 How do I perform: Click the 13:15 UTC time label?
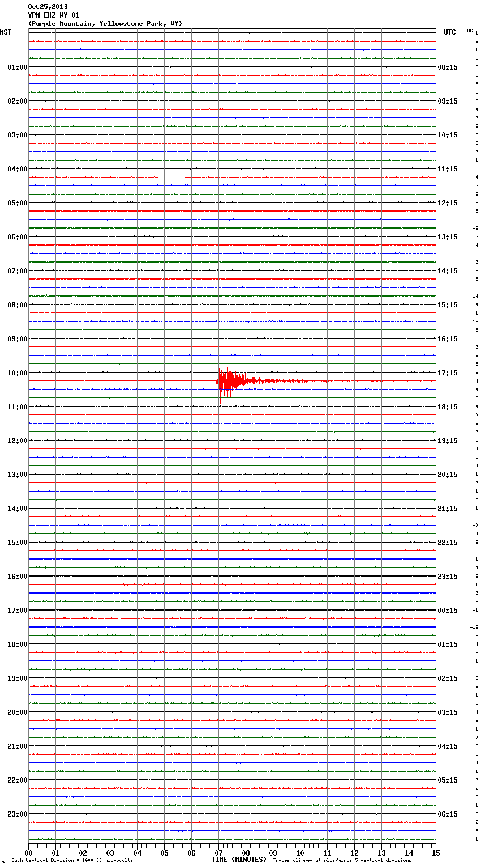(x=448, y=237)
